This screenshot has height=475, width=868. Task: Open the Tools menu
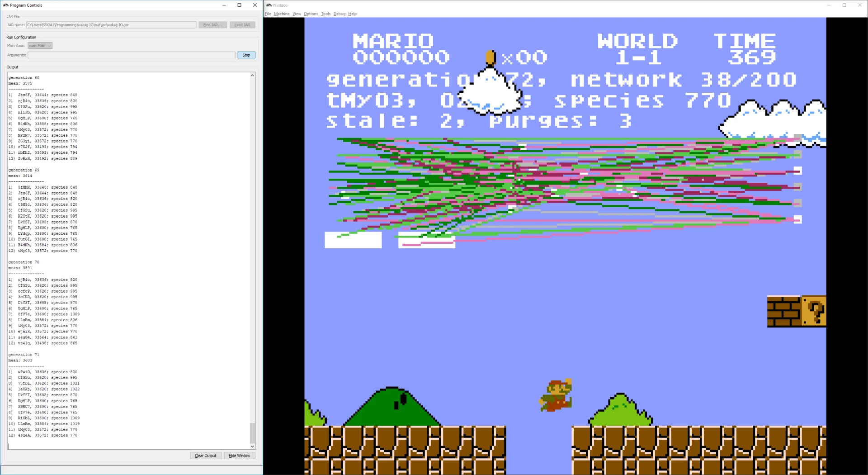click(325, 14)
